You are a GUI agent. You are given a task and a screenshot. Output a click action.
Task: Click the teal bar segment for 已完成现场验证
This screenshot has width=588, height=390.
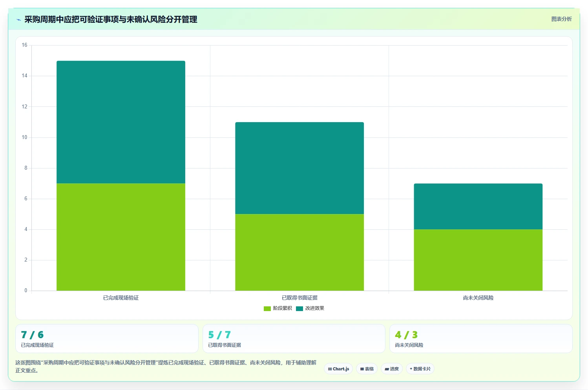[121, 122]
